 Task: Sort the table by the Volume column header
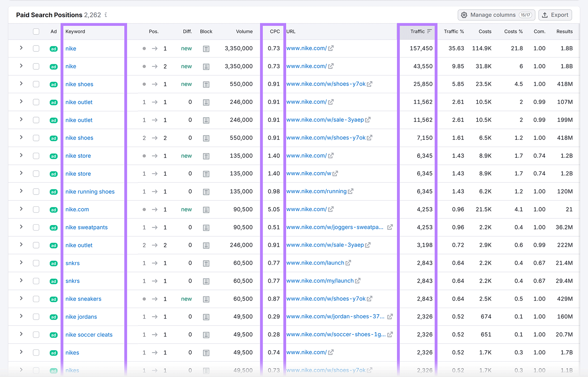244,31
